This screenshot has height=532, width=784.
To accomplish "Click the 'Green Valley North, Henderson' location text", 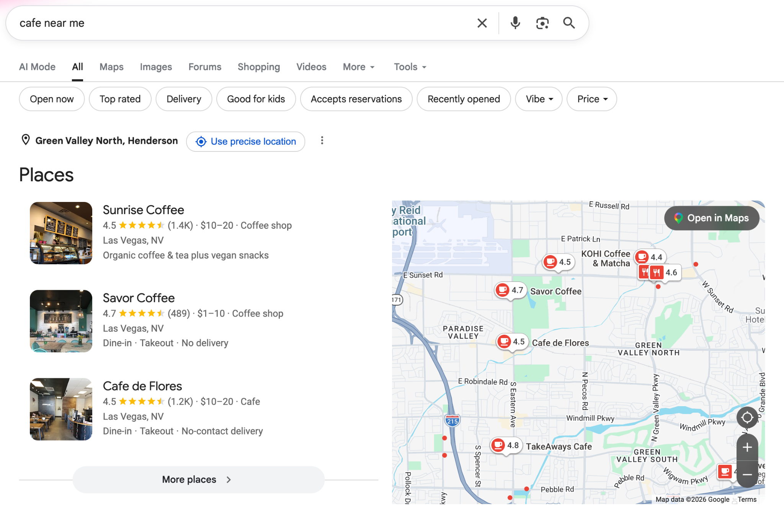I will pos(106,141).
